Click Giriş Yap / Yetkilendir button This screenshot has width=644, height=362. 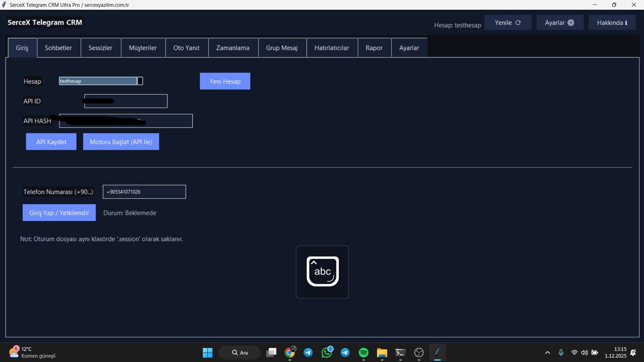tap(59, 213)
